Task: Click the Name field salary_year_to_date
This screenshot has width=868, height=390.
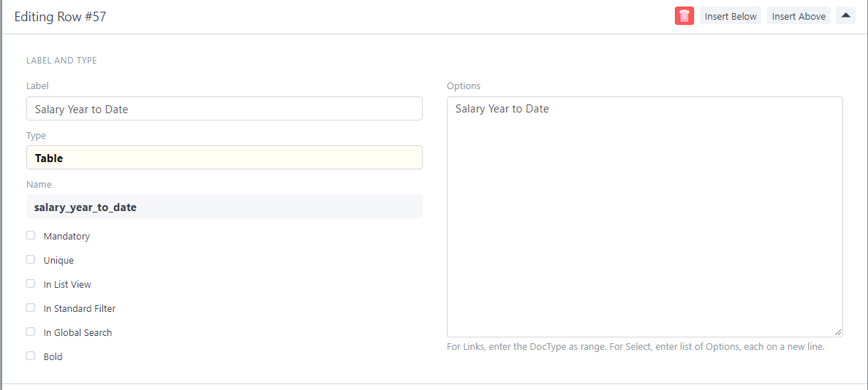Action: pyautogui.click(x=224, y=207)
